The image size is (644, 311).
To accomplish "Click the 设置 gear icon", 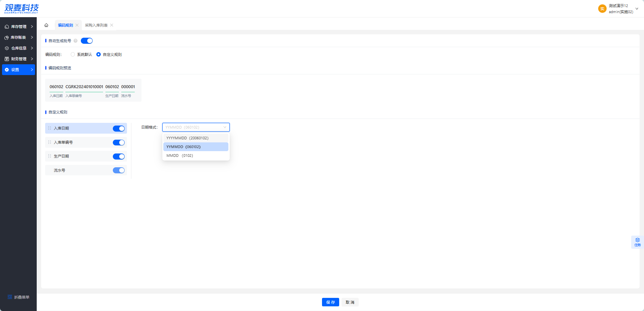I will point(7,70).
